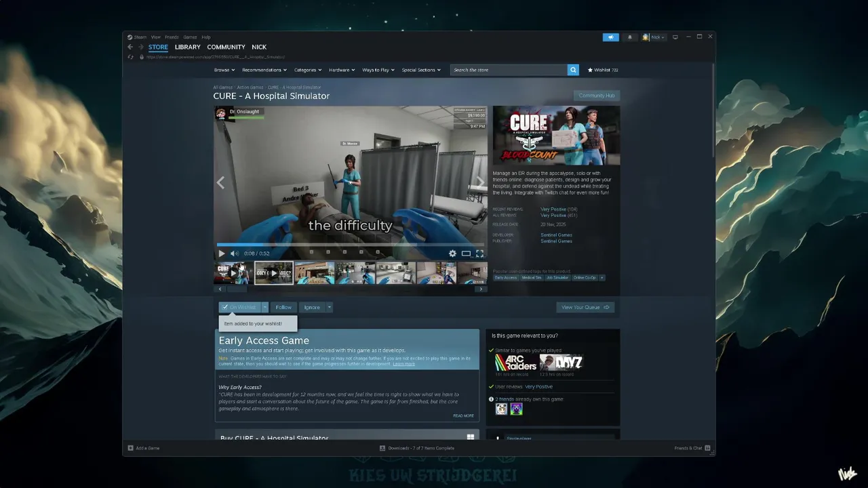Switch to the COMMUNITY tab

pyautogui.click(x=226, y=47)
